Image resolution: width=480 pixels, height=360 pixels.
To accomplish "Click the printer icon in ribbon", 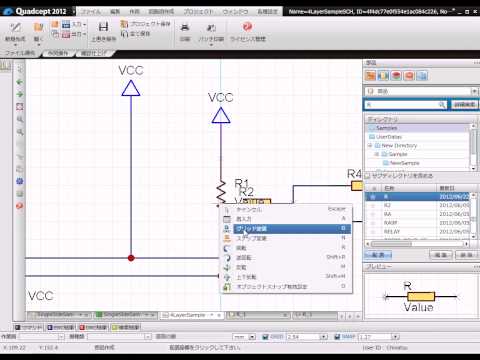I will click(x=185, y=27).
